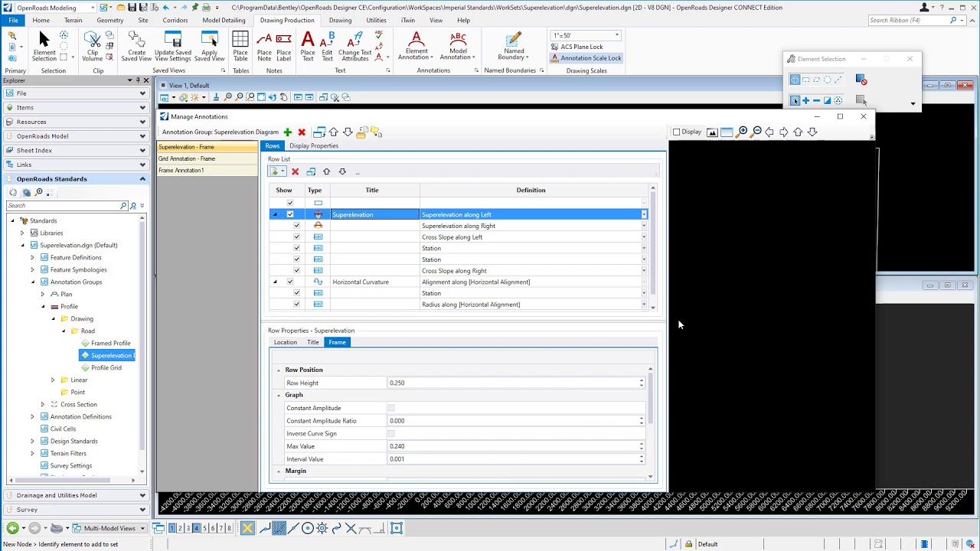Image resolution: width=980 pixels, height=551 pixels.
Task: Toggle AccuSnap icon in bottom snap toolbar
Action: 247,528
